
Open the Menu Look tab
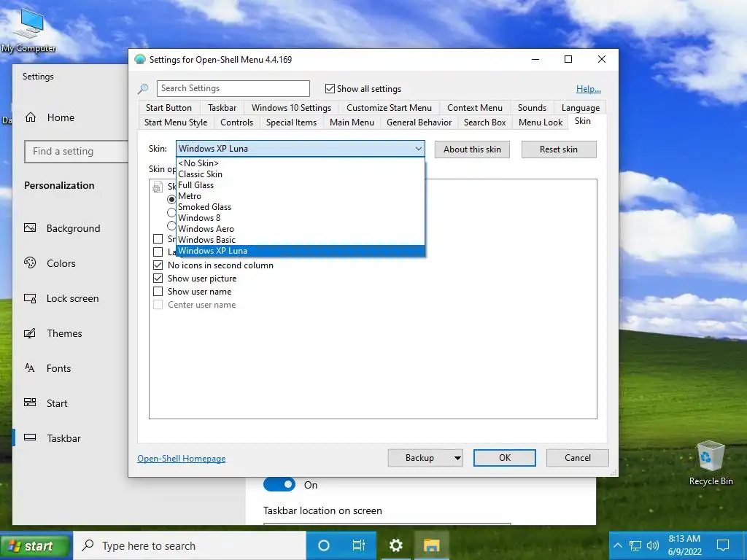click(x=541, y=122)
